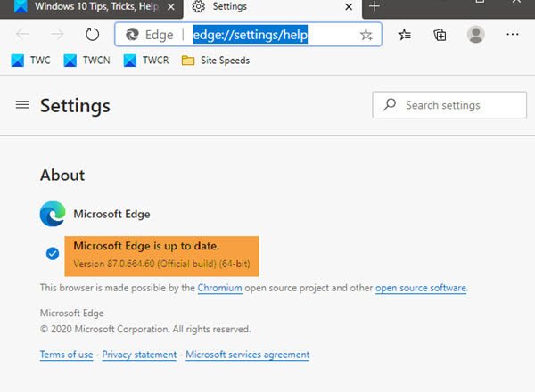Open the user profile avatar

point(476,35)
